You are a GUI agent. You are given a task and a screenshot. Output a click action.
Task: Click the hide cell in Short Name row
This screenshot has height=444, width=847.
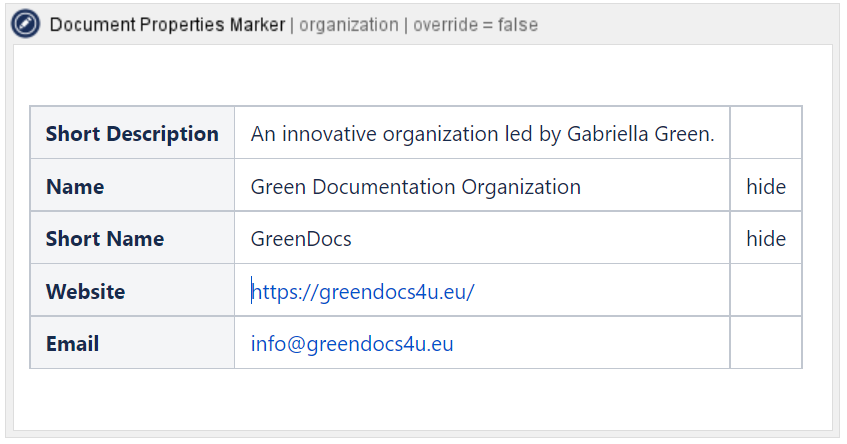click(x=765, y=239)
